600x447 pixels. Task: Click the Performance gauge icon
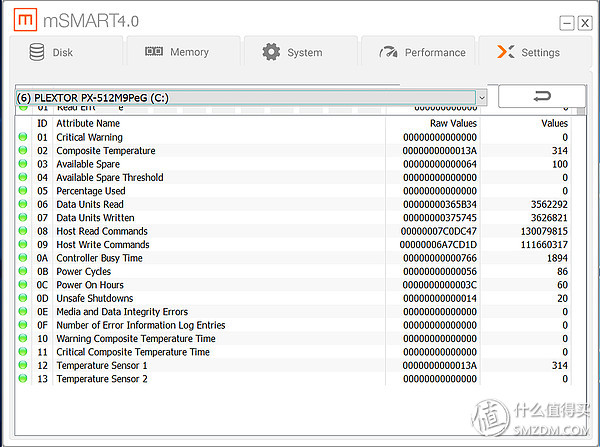[388, 52]
